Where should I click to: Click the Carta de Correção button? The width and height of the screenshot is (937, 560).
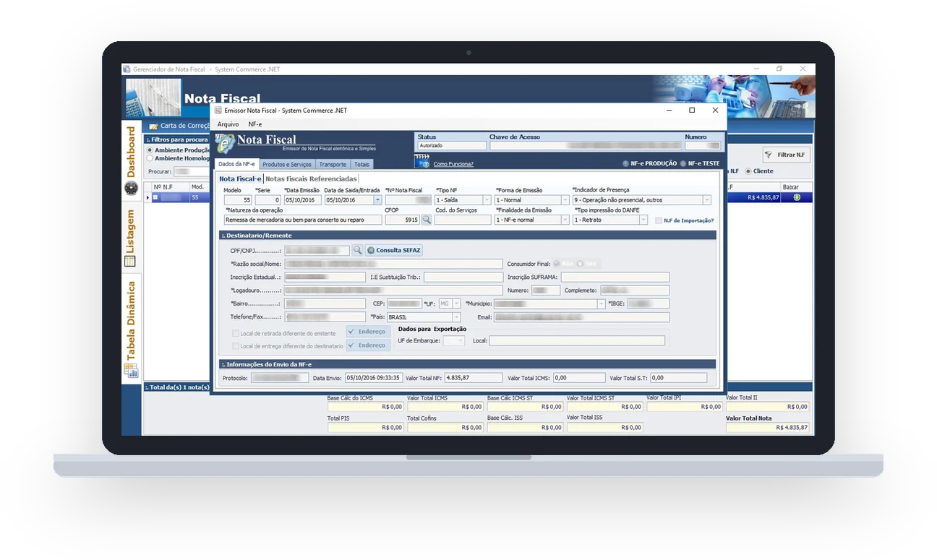click(x=180, y=126)
